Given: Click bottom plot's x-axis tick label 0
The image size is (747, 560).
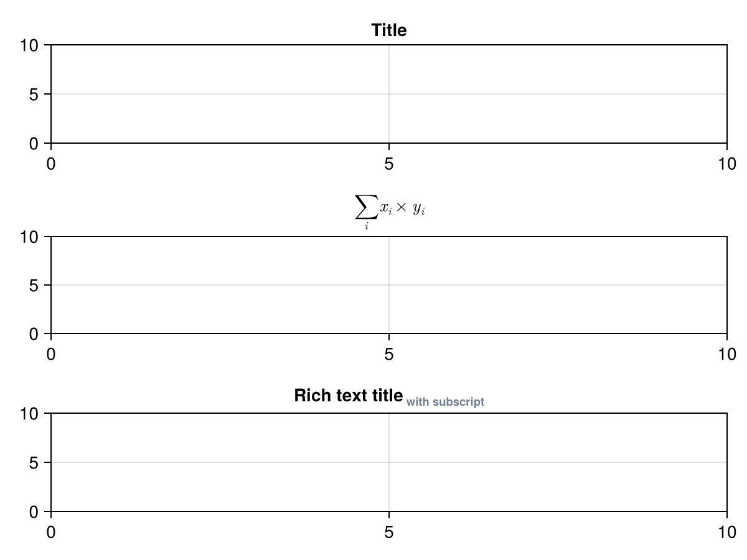Looking at the screenshot, I should 51,532.
